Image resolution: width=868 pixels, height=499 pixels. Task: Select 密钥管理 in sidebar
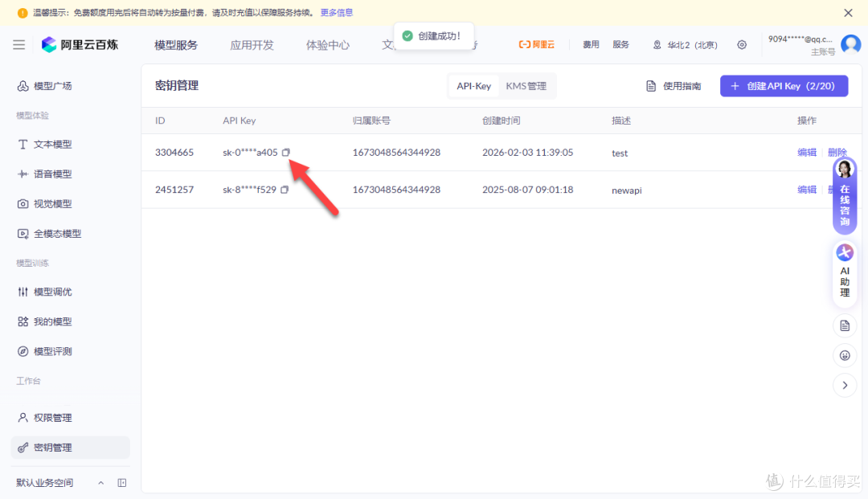[x=70, y=448]
